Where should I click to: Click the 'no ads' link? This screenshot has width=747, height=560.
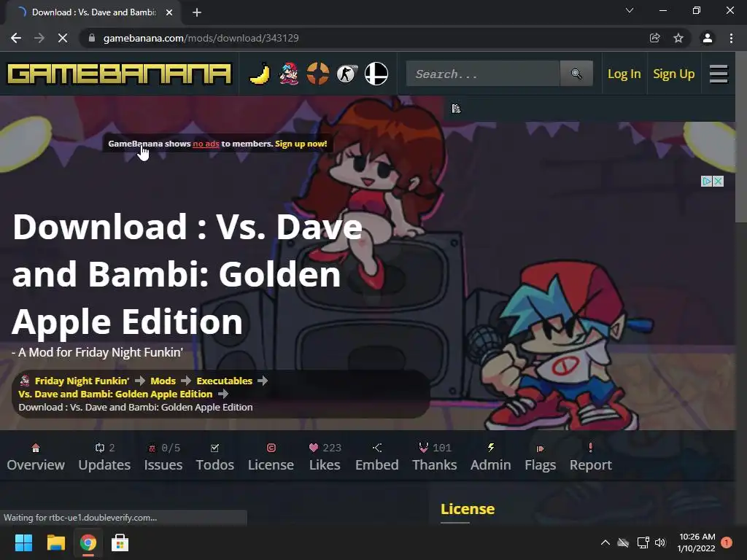click(206, 144)
